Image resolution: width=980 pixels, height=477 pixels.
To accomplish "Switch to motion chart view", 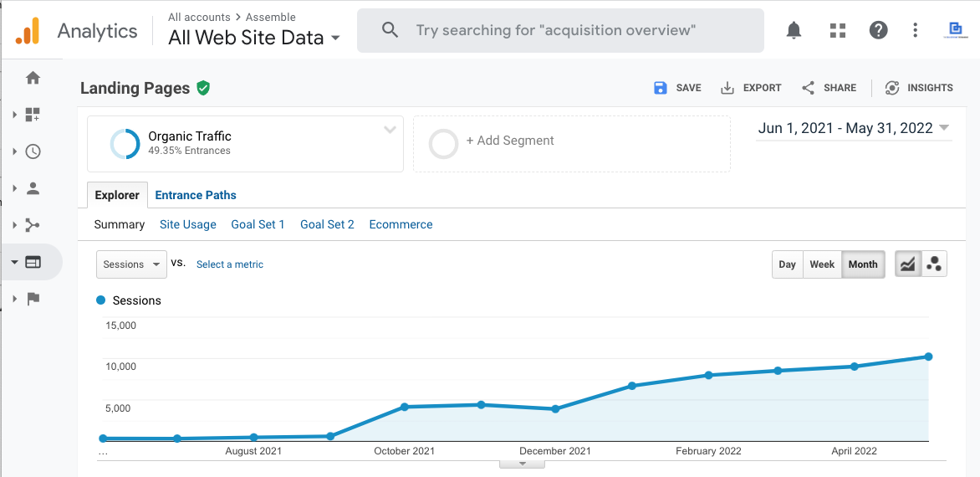I will coord(934,264).
